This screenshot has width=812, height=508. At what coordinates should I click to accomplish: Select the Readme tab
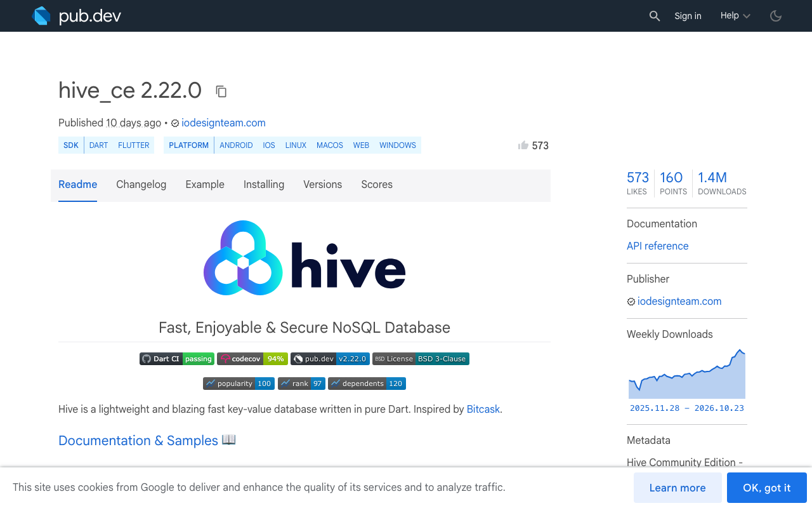pos(77,184)
